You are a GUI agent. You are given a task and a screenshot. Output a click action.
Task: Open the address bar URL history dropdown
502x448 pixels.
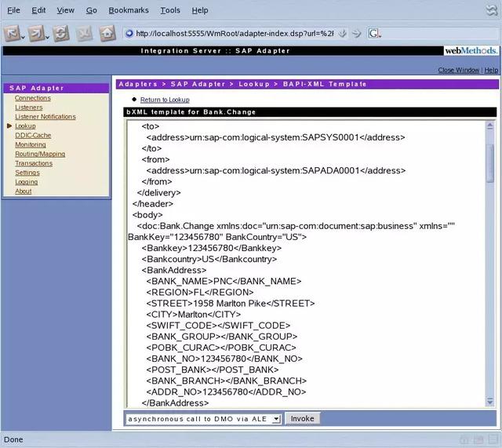(x=343, y=33)
